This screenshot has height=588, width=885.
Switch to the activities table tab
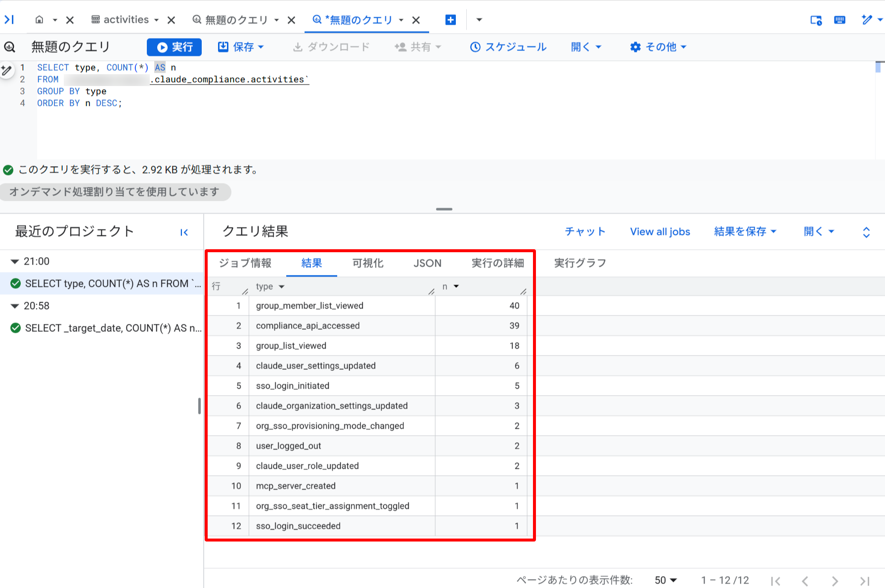(121, 20)
